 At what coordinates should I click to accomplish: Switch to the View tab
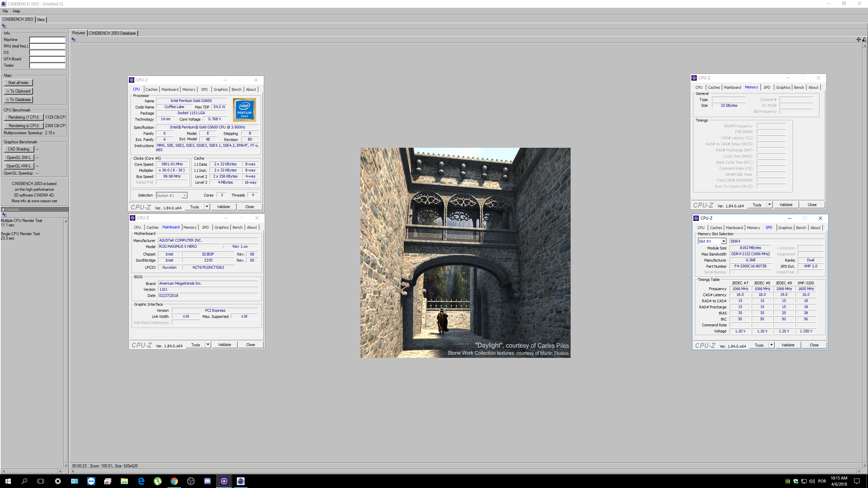(41, 20)
